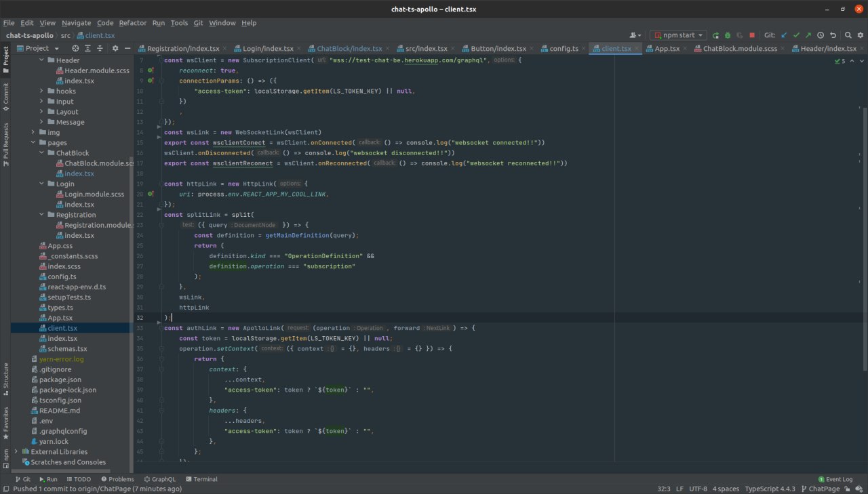This screenshot has height=494, width=868.
Task: Collapse the Login folder in tree
Action: pos(41,184)
